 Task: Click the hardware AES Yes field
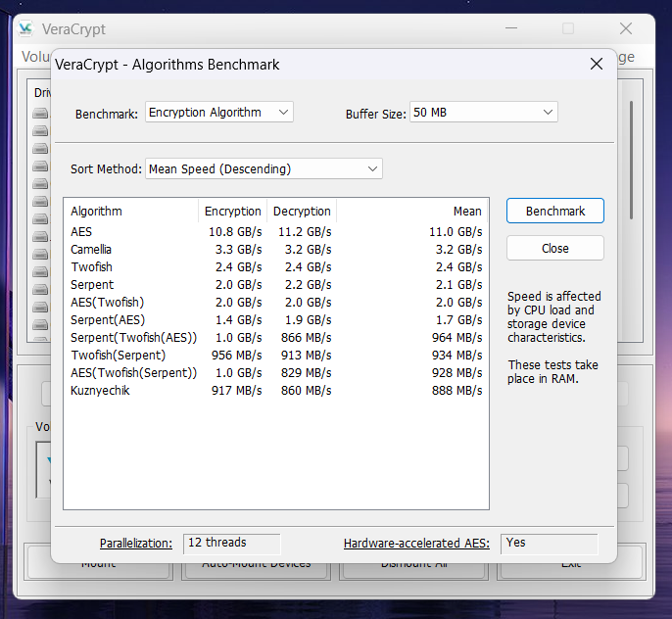(x=549, y=544)
